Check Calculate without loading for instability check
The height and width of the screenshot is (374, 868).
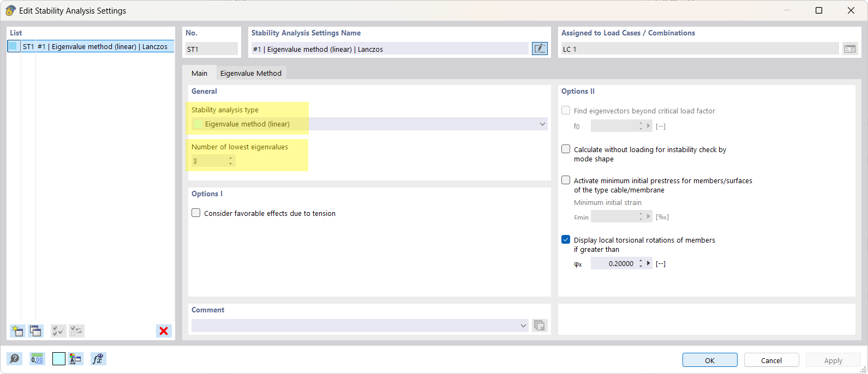click(x=566, y=149)
